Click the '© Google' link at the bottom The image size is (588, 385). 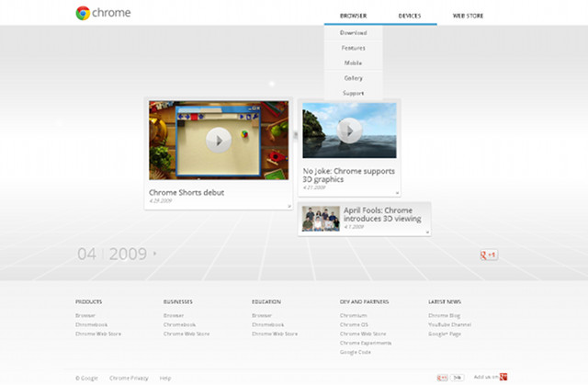(x=86, y=379)
